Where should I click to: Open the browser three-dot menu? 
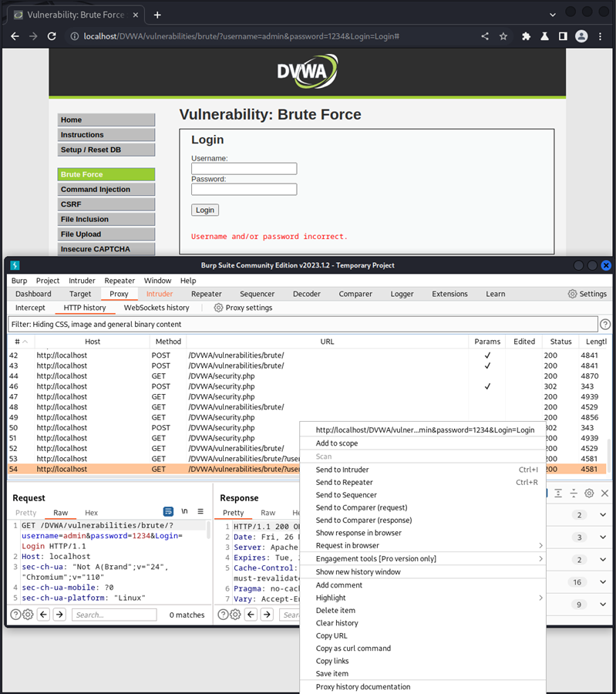pos(600,36)
